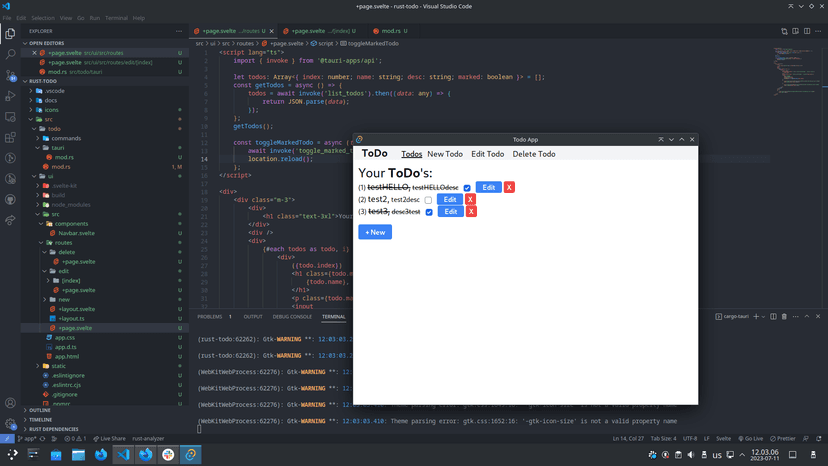Viewport: 828px width, 466px height.
Task: Open the Manage settings gear icon
Action: (x=11, y=423)
